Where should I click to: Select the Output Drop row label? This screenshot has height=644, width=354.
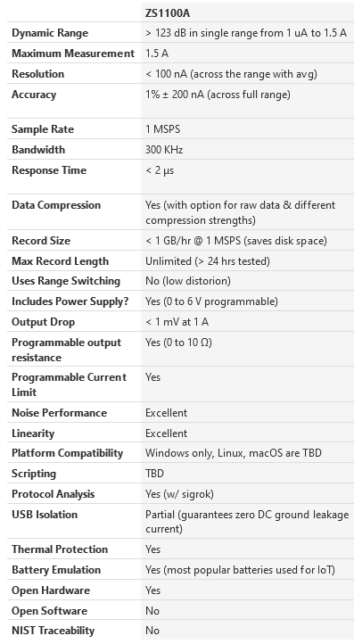[43, 322]
